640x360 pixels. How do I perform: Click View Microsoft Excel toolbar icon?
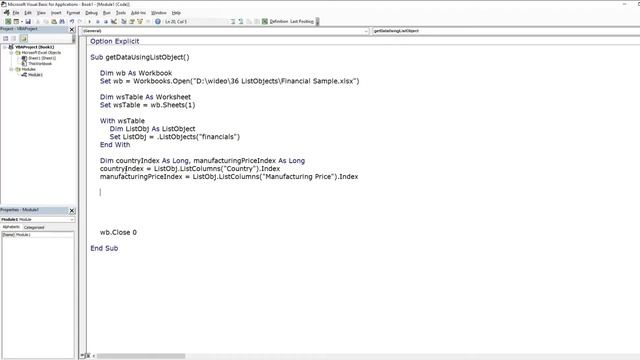coord(8,21)
